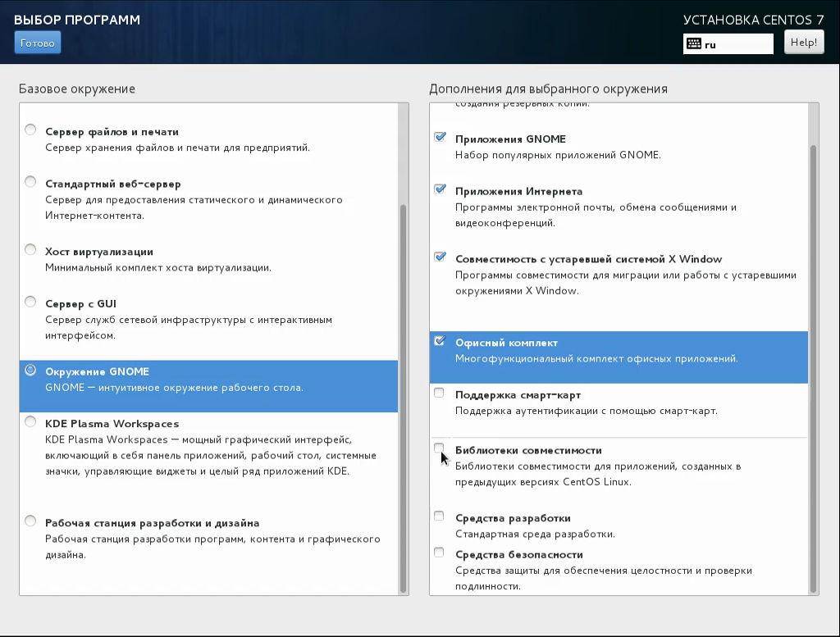
Task: Click the Сервер с GUI title
Action: (x=80, y=303)
